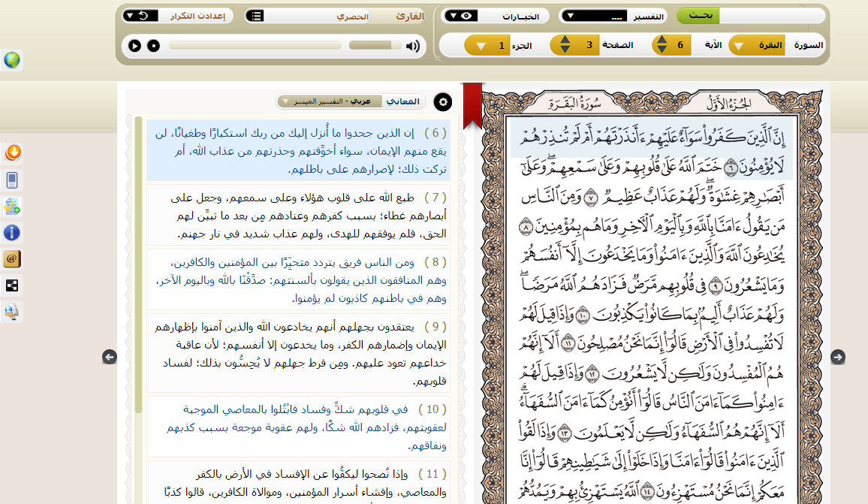The width and height of the screenshot is (868, 504).
Task: Select tafsir entry for verse 10
Action: point(298,427)
